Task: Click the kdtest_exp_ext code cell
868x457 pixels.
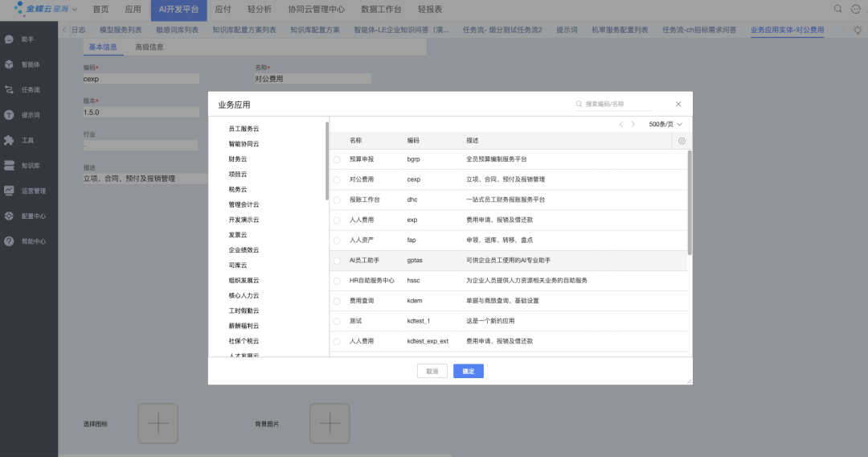Action: coord(428,341)
